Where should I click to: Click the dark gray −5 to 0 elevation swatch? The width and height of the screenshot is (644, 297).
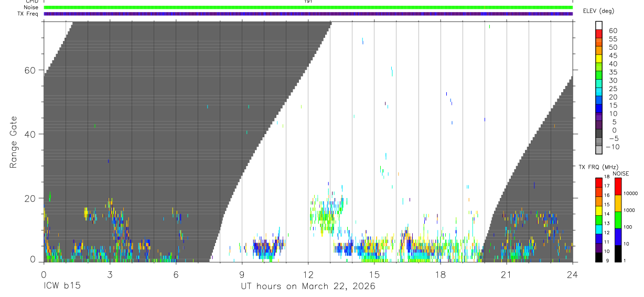coord(599,134)
